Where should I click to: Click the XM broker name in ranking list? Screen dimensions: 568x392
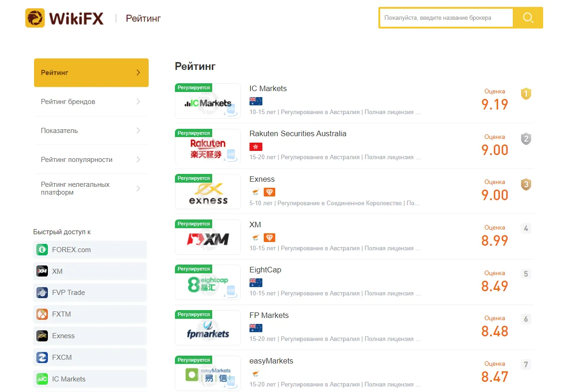pos(255,225)
